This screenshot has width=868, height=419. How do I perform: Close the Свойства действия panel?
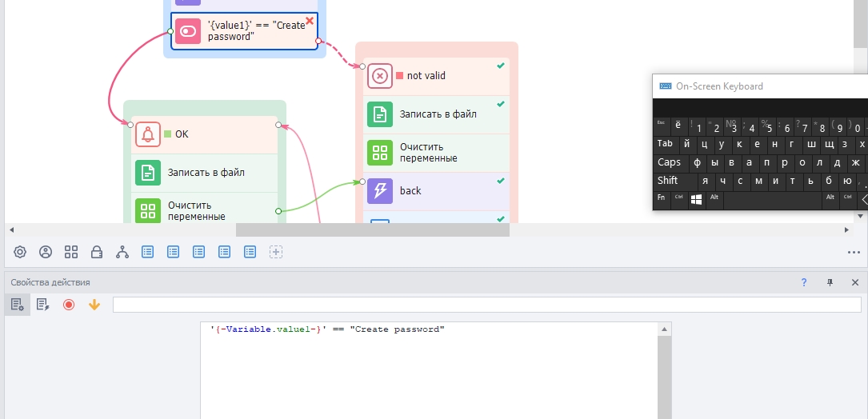pos(854,282)
